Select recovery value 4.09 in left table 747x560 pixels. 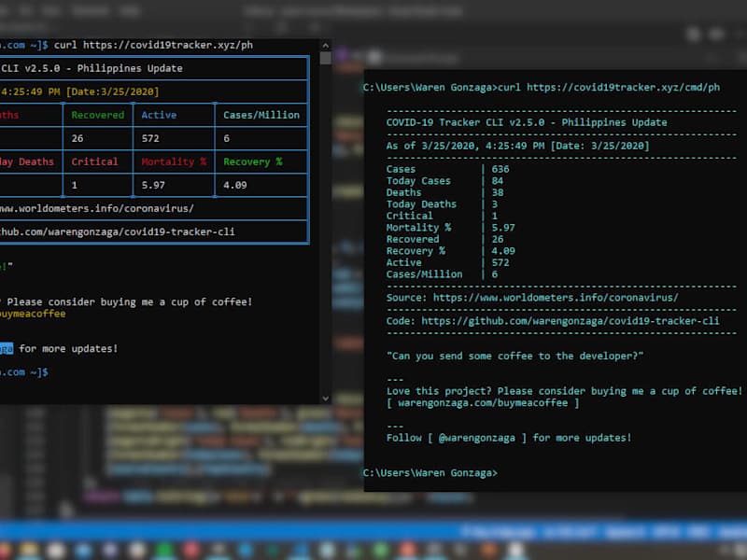point(235,185)
